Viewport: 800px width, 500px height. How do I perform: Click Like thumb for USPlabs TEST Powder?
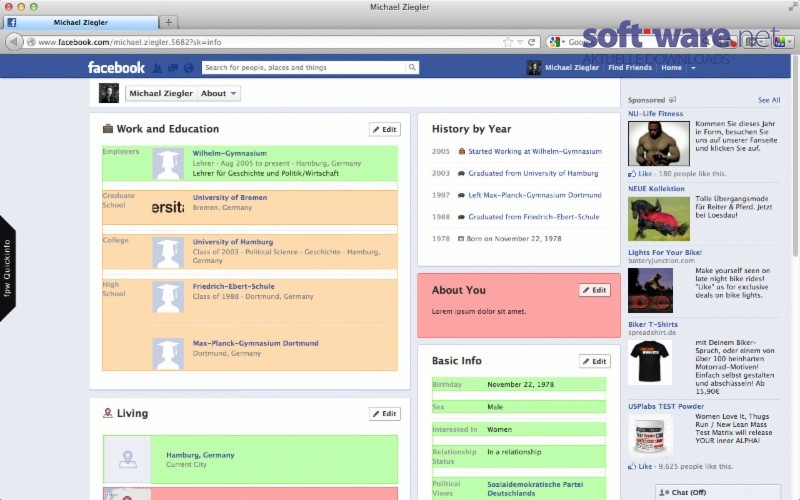[x=632, y=466]
